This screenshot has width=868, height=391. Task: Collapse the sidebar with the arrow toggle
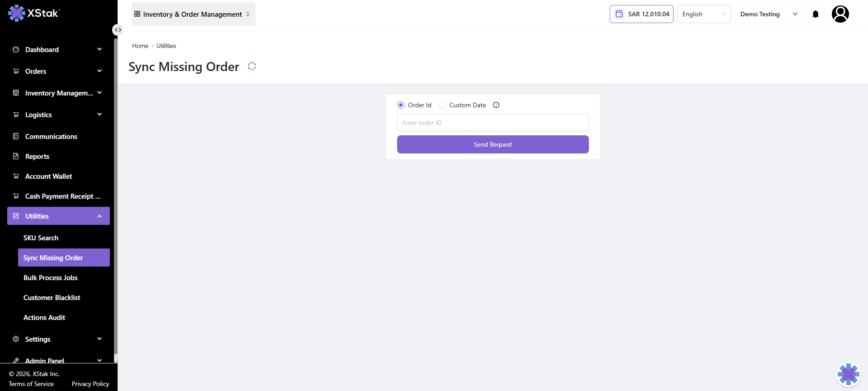(118, 30)
